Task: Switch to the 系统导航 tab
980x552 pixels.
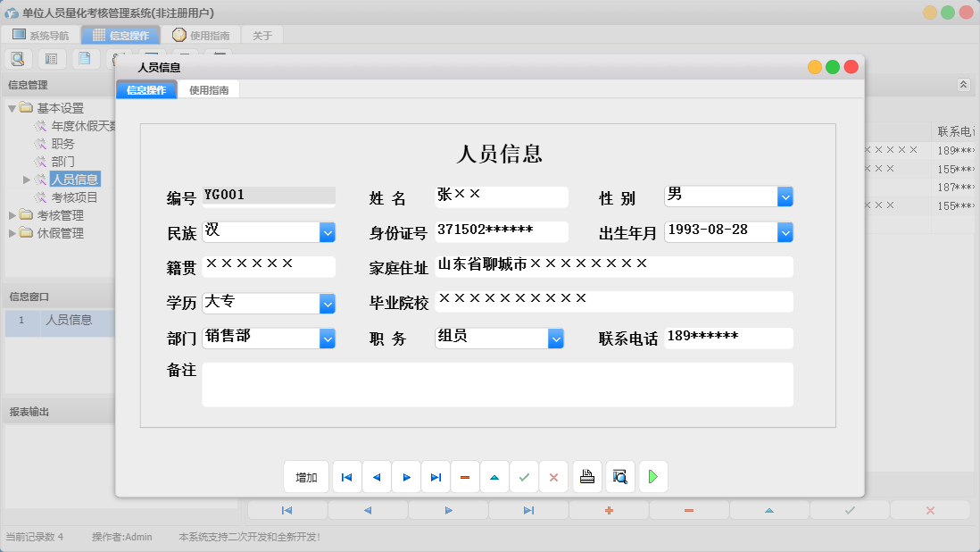Action: point(42,35)
